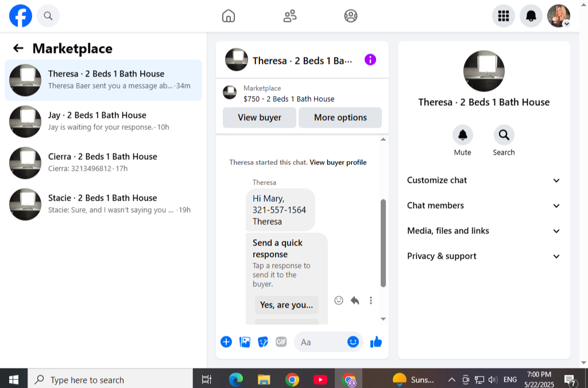Open YouTube app from taskbar
Viewport: 588px width, 388px height.
(x=320, y=379)
